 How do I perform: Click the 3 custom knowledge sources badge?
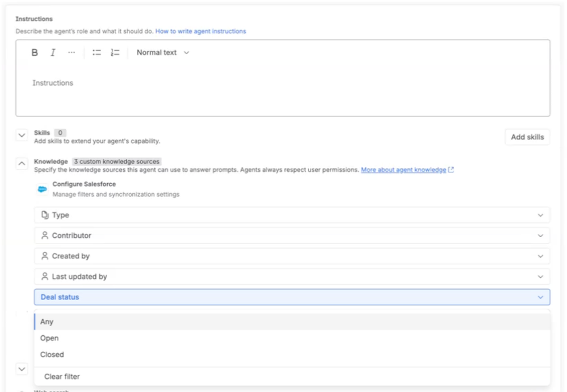[116, 162]
